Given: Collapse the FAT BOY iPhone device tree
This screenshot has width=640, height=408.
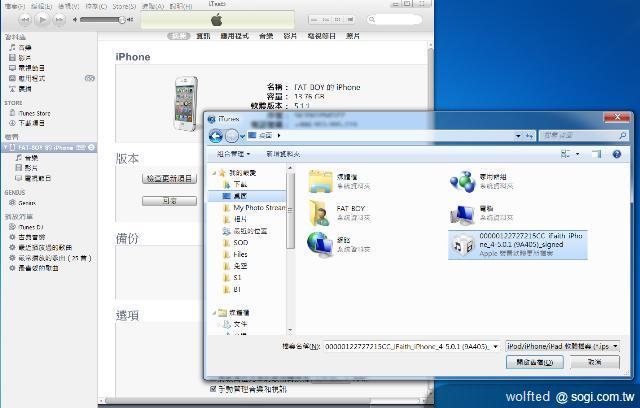Looking at the screenshot, I should 5,147.
